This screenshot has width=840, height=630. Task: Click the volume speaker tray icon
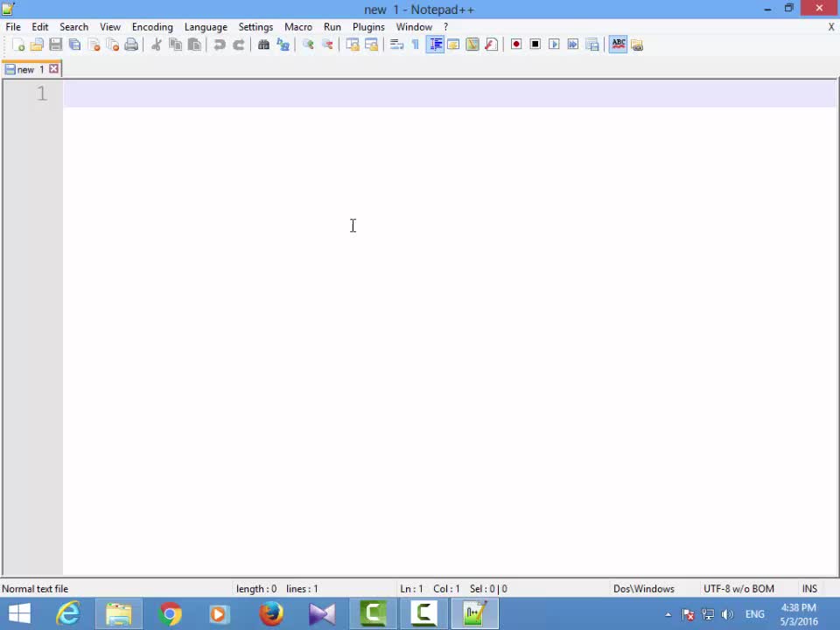(x=727, y=614)
